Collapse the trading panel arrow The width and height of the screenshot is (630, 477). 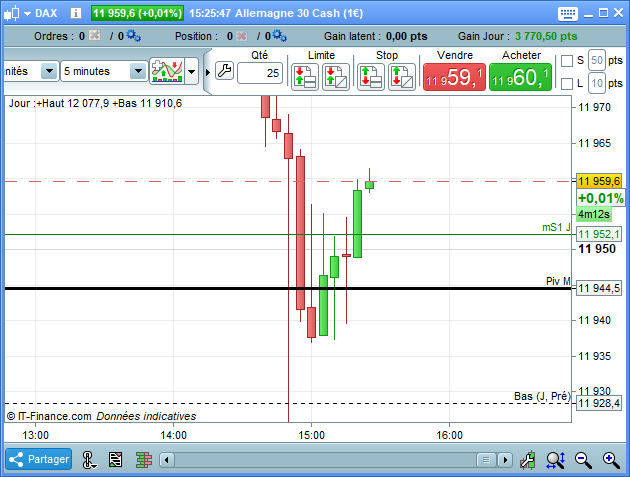pyautogui.click(x=208, y=73)
